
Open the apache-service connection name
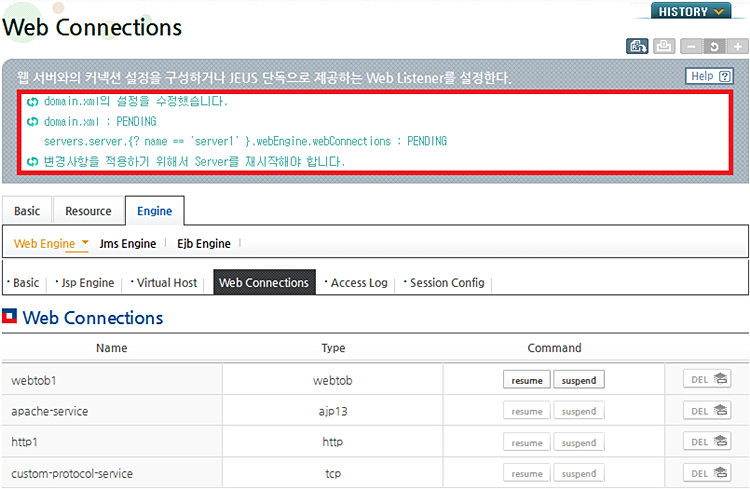(50, 411)
